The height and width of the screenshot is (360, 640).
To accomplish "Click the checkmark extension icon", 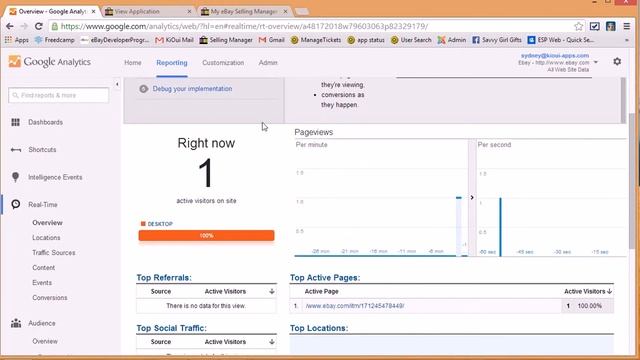I will [595, 27].
